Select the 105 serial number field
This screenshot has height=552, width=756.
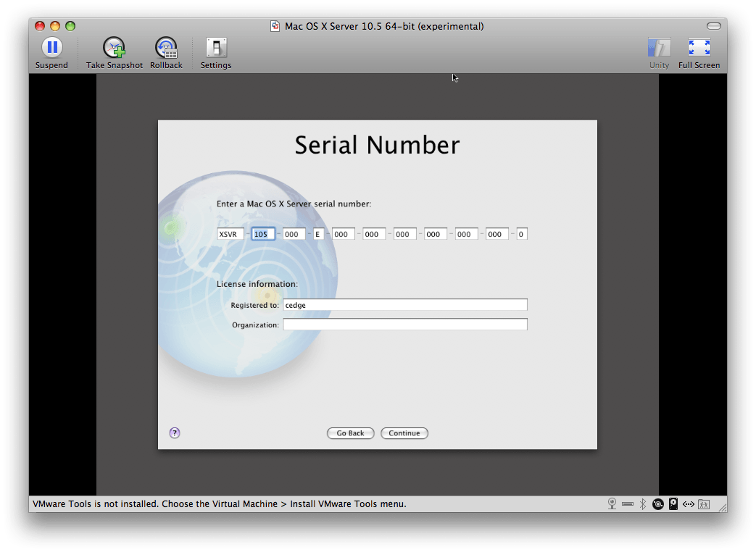[263, 234]
